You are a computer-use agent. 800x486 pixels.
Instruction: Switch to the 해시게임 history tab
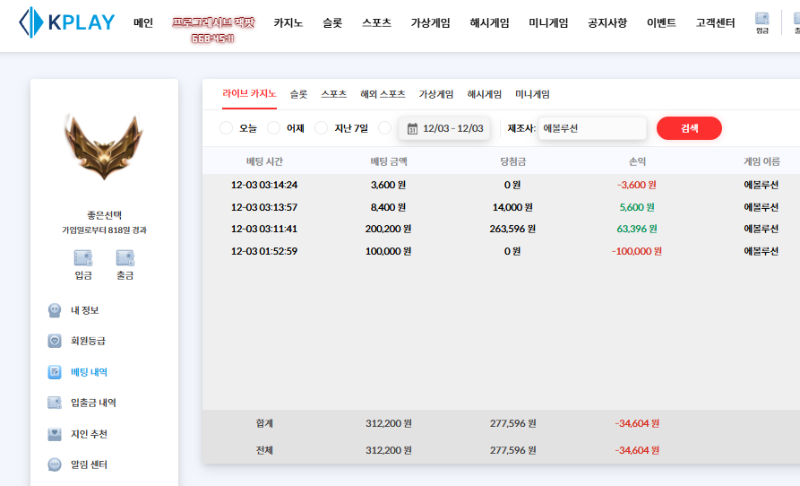[x=485, y=94]
